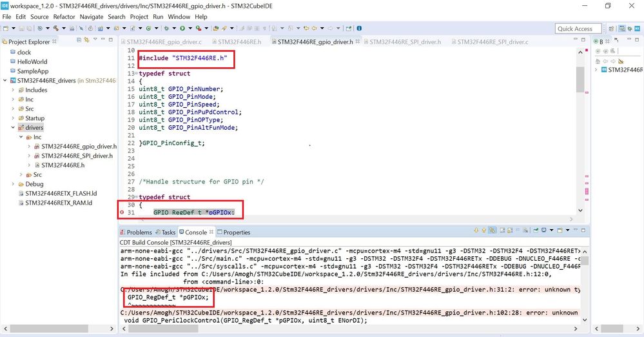This screenshot has width=644, height=337.
Task: Click the Save All toolbar icon
Action: click(29, 28)
